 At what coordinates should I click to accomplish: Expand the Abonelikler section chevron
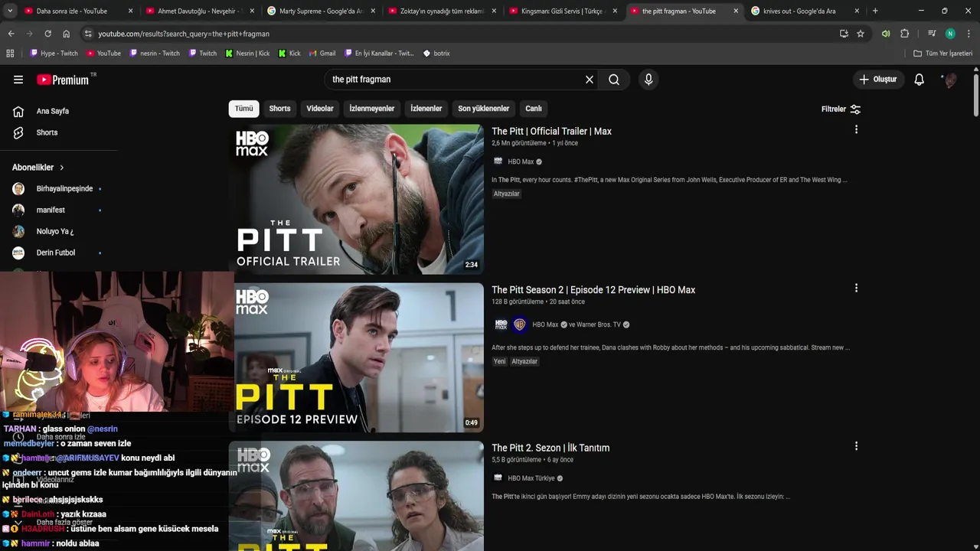point(62,168)
